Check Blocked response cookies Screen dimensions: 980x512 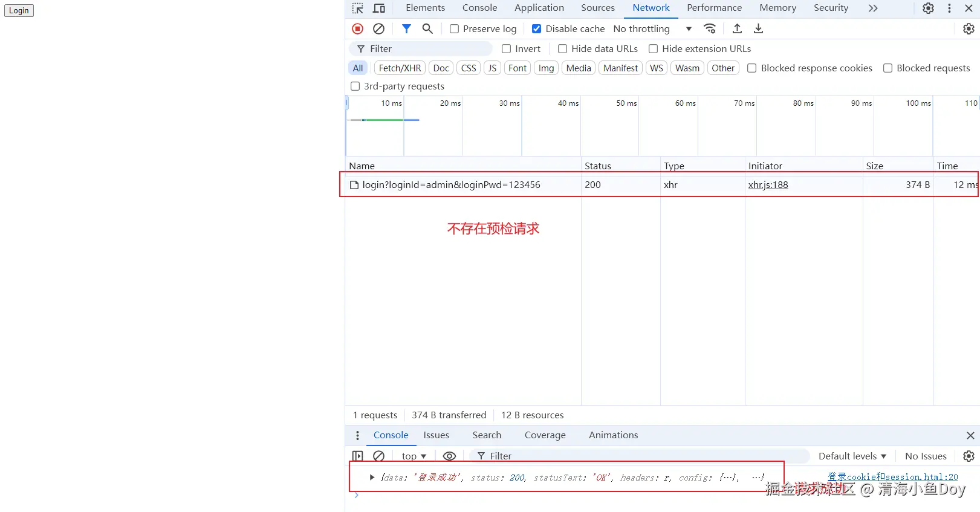(752, 68)
